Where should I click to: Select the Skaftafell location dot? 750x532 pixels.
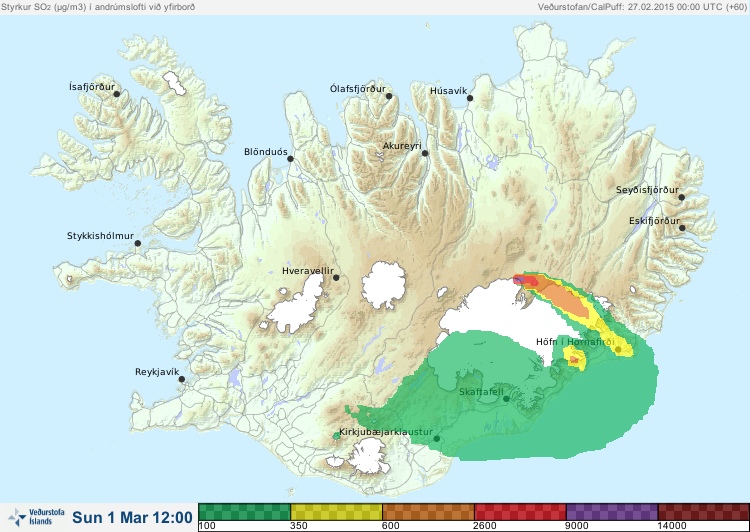point(506,399)
